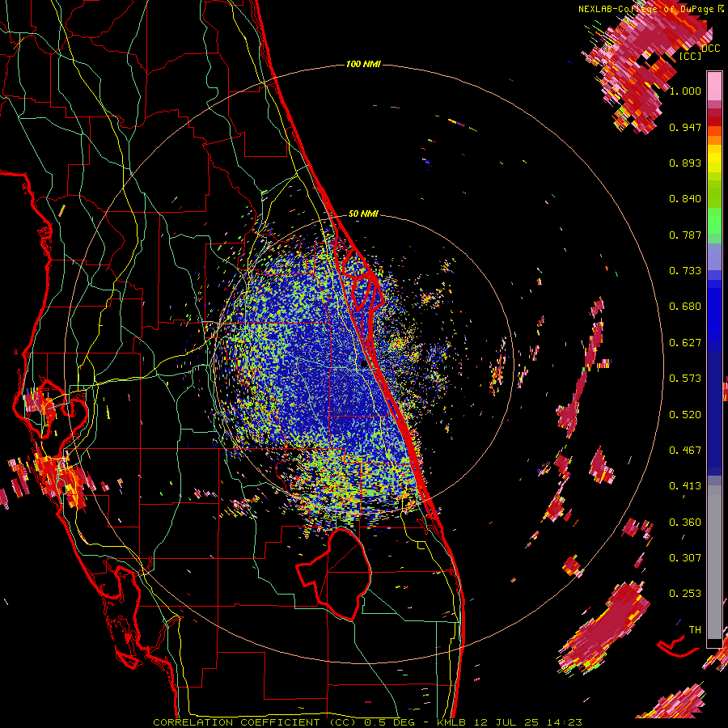Image resolution: width=728 pixels, height=728 pixels.
Task: Select the 0.573 legend value
Action: (685, 379)
